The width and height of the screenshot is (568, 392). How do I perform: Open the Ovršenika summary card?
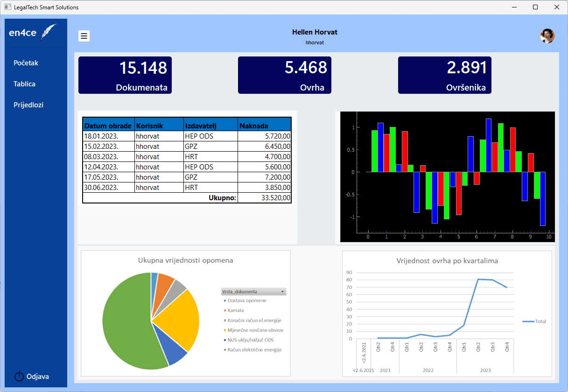[444, 75]
